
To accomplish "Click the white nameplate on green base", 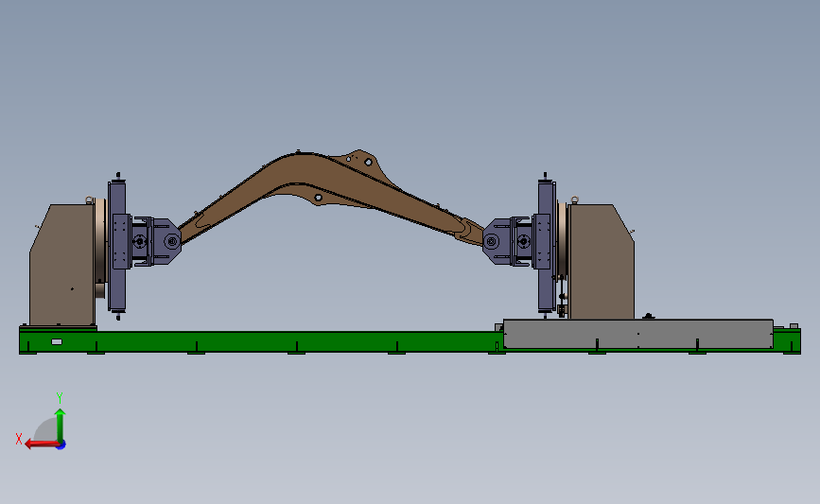I will pos(57,342).
